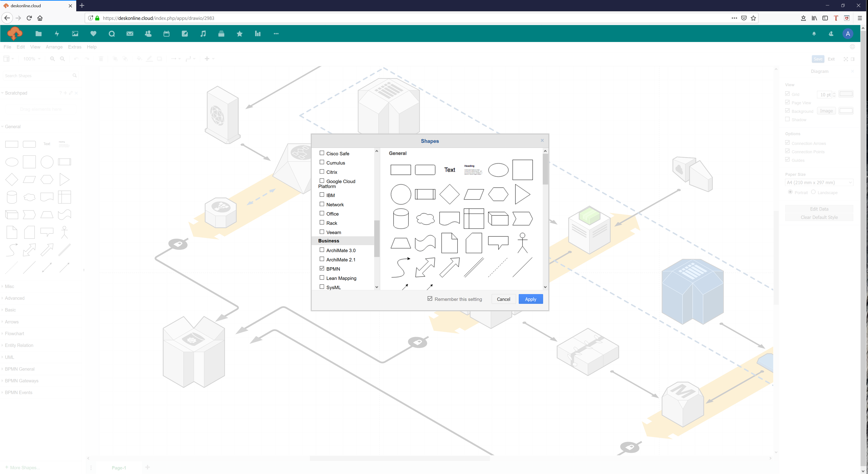Select the cylinder shape in Shapes dialog
868x474 pixels.
[401, 219]
